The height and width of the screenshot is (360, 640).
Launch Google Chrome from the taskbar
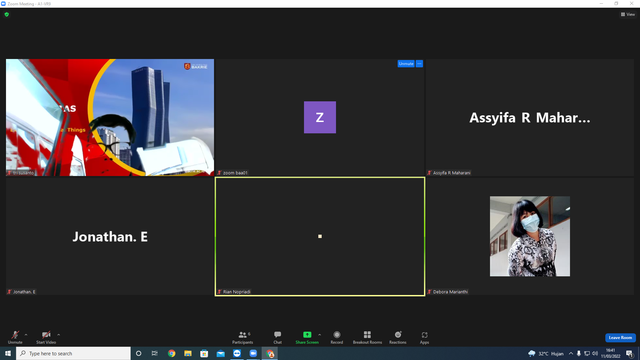(x=171, y=353)
